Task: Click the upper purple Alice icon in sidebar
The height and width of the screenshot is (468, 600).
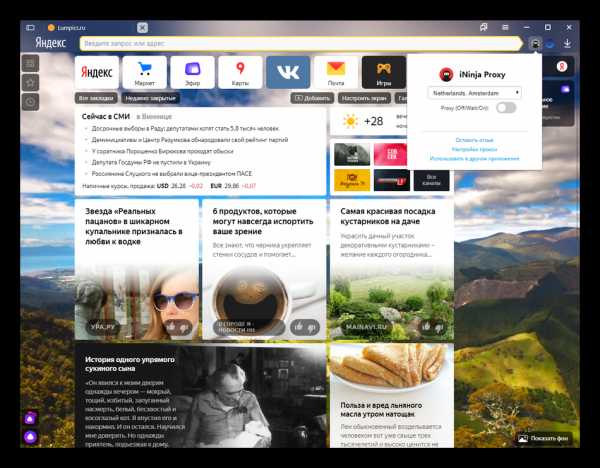Action: coord(30,419)
